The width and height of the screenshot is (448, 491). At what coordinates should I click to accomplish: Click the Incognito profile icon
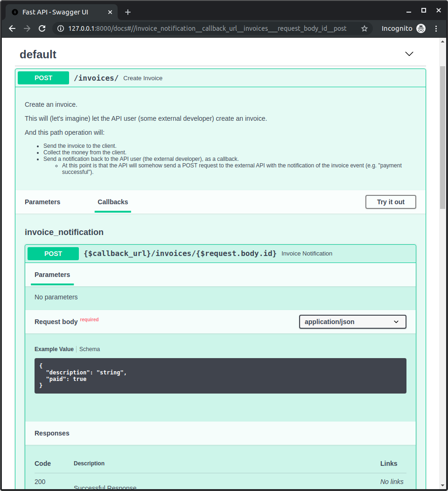tap(420, 28)
